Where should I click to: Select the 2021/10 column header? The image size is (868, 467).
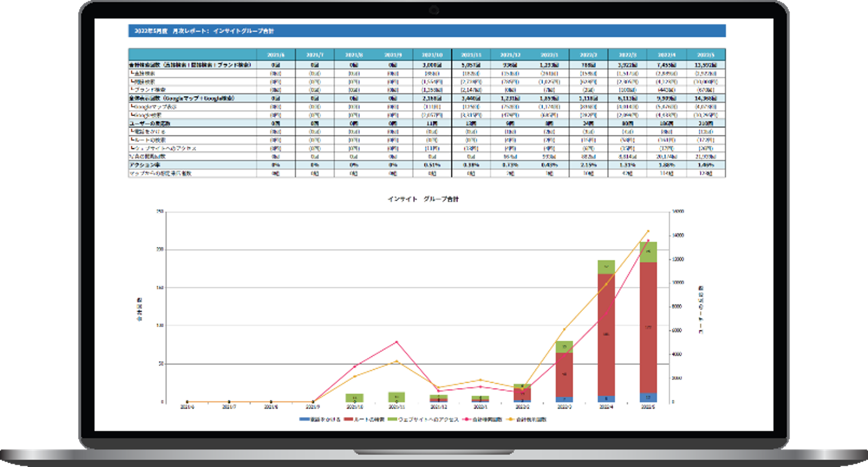pyautogui.click(x=432, y=55)
